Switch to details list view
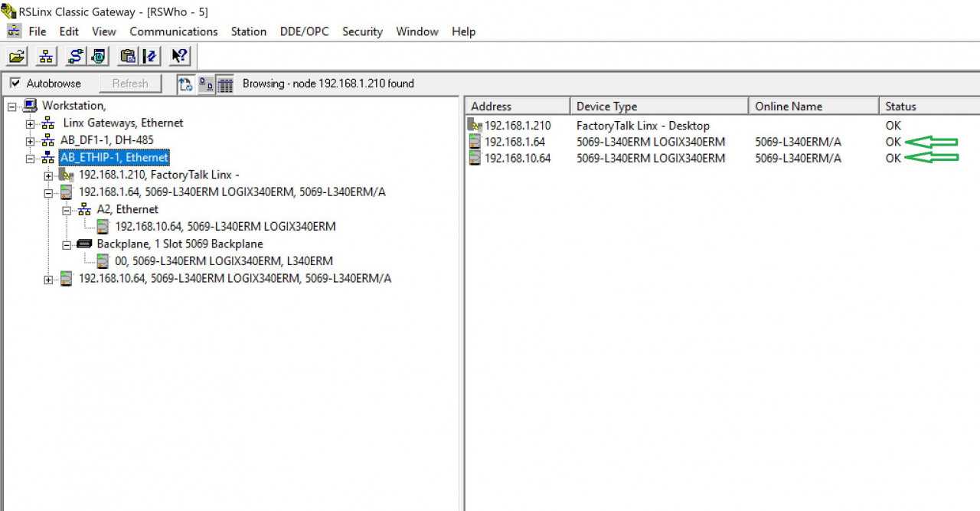The width and height of the screenshot is (980, 511). 225,84
